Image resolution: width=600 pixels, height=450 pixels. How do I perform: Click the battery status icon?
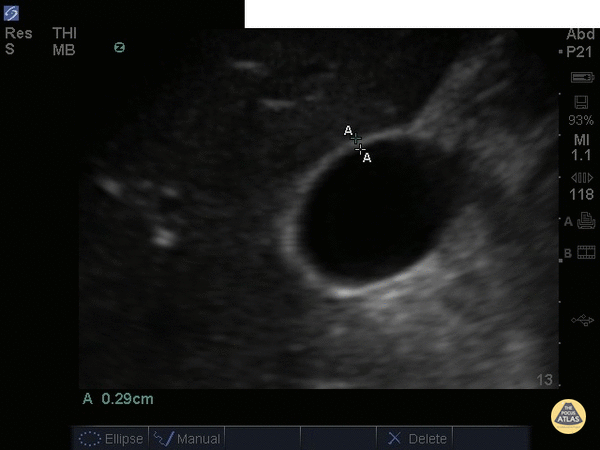tap(581, 77)
